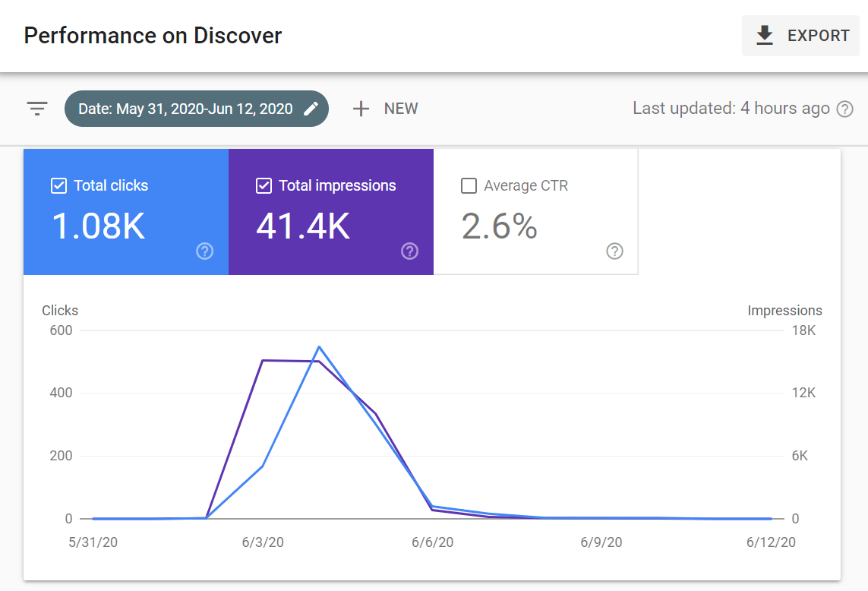Viewport: 868px width, 591px height.
Task: Click the 6/12/20 date label
Action: pyautogui.click(x=771, y=542)
